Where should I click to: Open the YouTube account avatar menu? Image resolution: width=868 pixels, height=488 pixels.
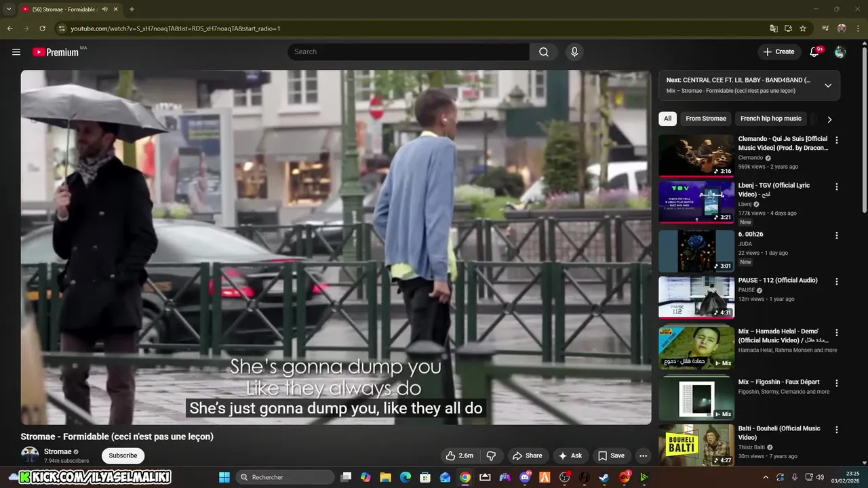(840, 52)
